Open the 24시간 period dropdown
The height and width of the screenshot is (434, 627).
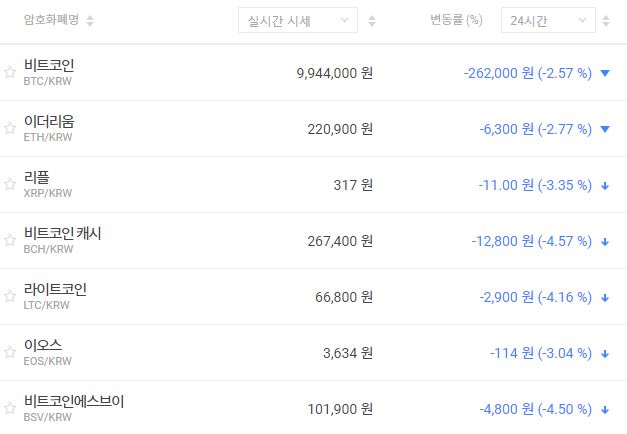pos(547,20)
